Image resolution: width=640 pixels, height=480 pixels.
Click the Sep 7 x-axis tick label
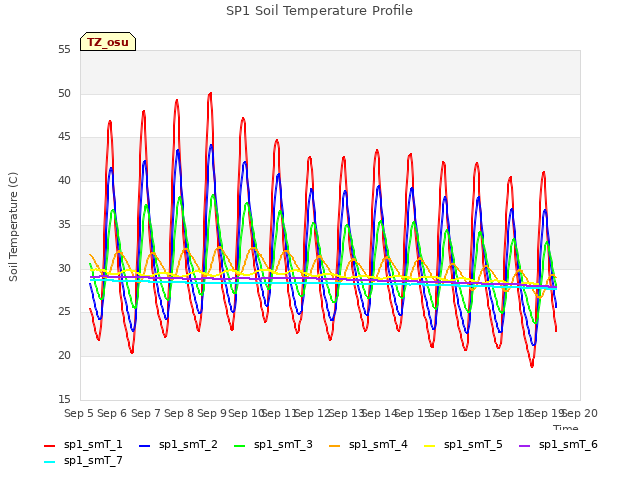146,413
